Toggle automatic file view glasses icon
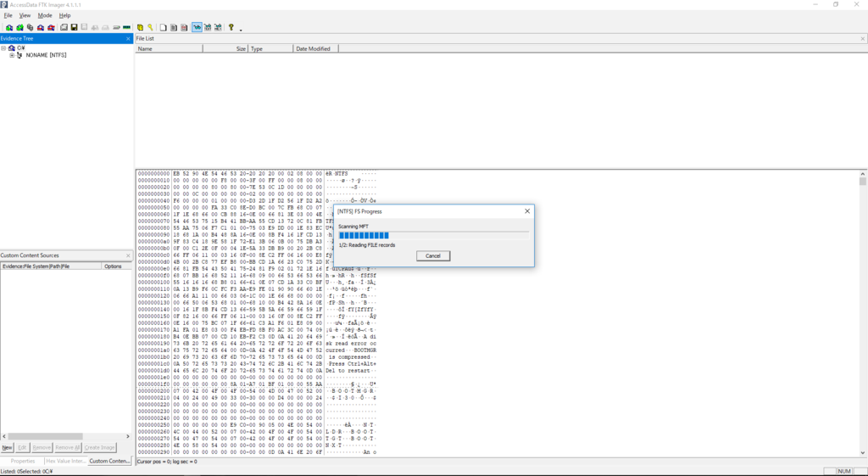 (197, 27)
